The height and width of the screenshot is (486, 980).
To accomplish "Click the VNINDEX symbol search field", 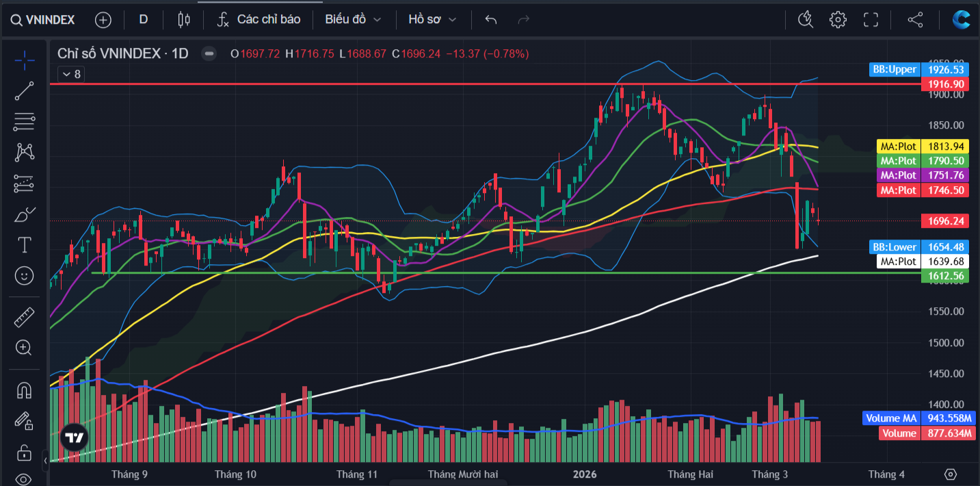I will [43, 20].
